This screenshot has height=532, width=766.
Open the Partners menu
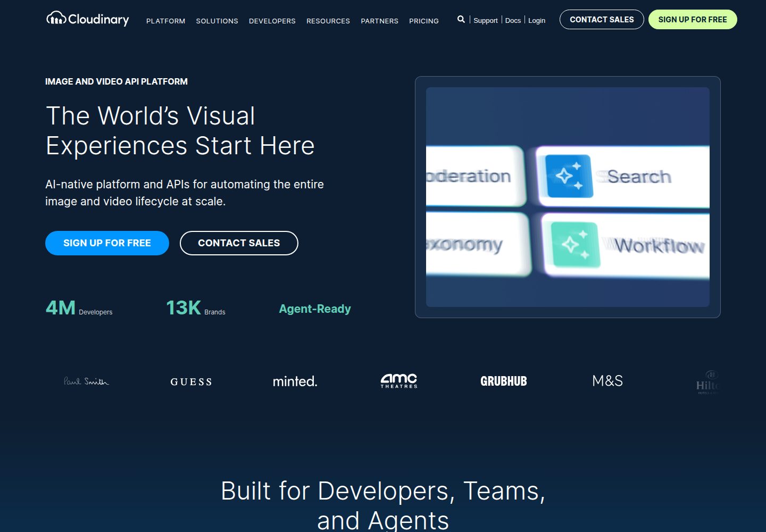tap(379, 21)
